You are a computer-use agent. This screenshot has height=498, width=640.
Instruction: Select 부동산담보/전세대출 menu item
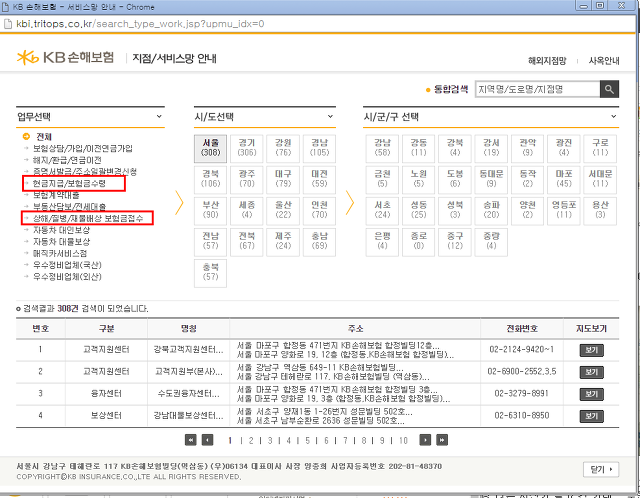click(x=69, y=207)
